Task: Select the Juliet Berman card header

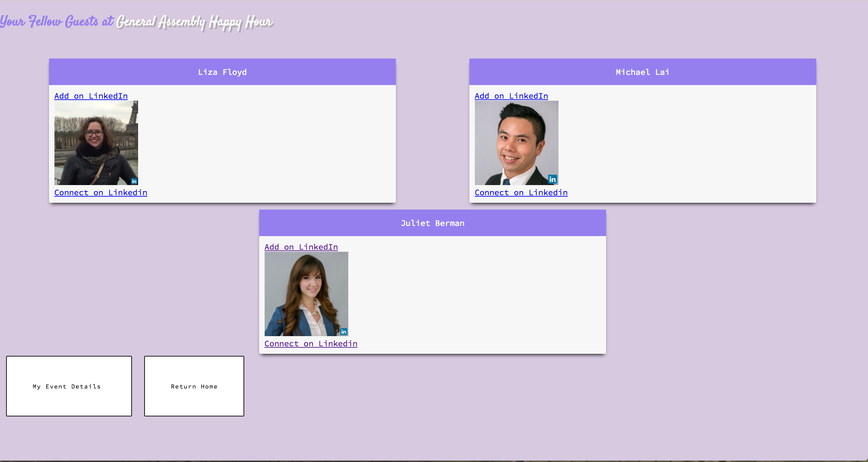Action: (433, 223)
